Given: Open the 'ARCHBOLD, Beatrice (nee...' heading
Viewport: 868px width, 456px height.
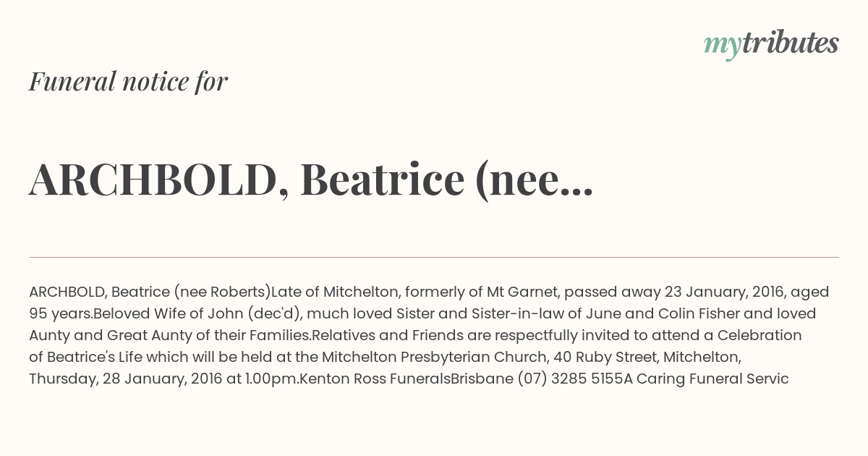Looking at the screenshot, I should pyautogui.click(x=311, y=180).
